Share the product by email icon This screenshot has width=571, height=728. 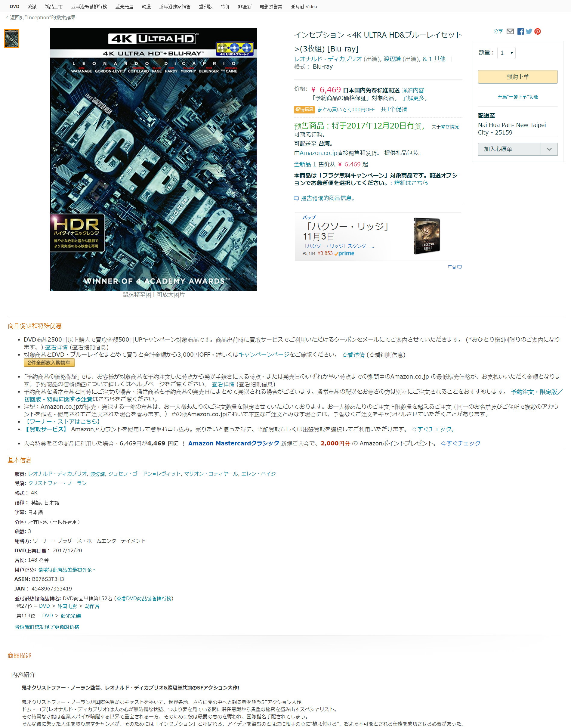coord(510,31)
